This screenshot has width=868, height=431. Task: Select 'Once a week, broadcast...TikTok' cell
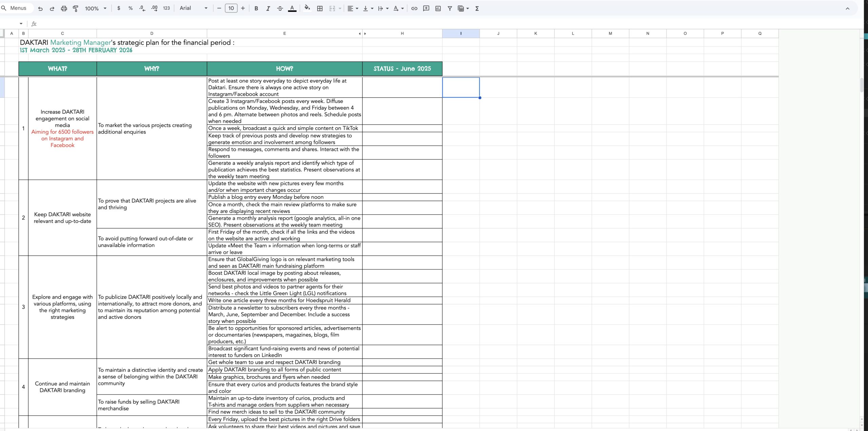coord(284,128)
